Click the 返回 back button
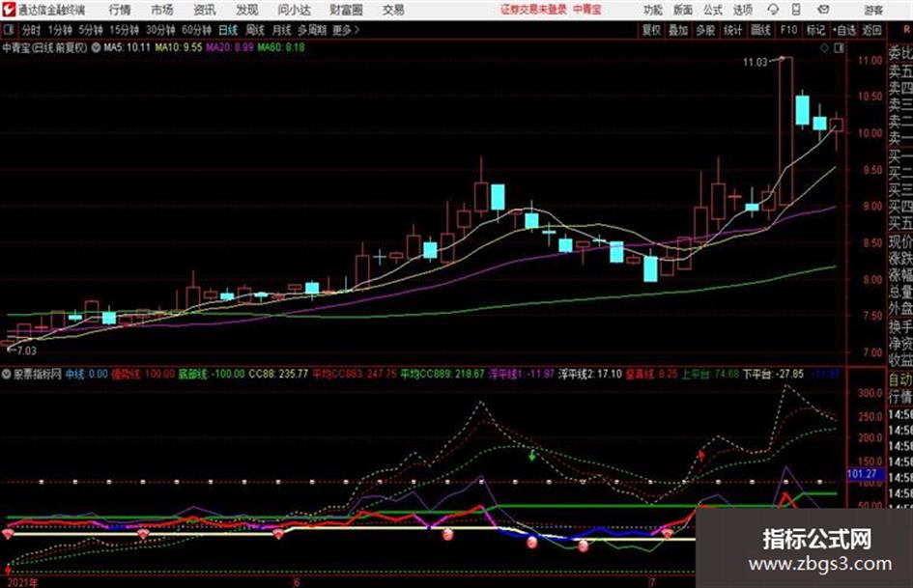The image size is (913, 588). coord(871,30)
